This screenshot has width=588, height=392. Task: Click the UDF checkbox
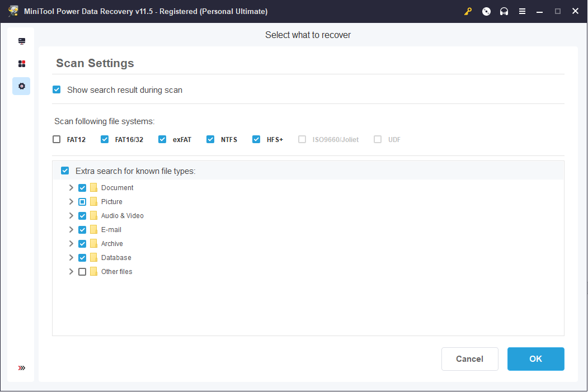[x=378, y=139]
